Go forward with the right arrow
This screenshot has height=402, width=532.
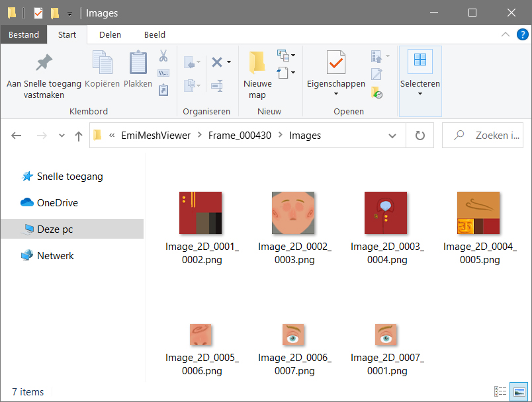pyautogui.click(x=42, y=136)
